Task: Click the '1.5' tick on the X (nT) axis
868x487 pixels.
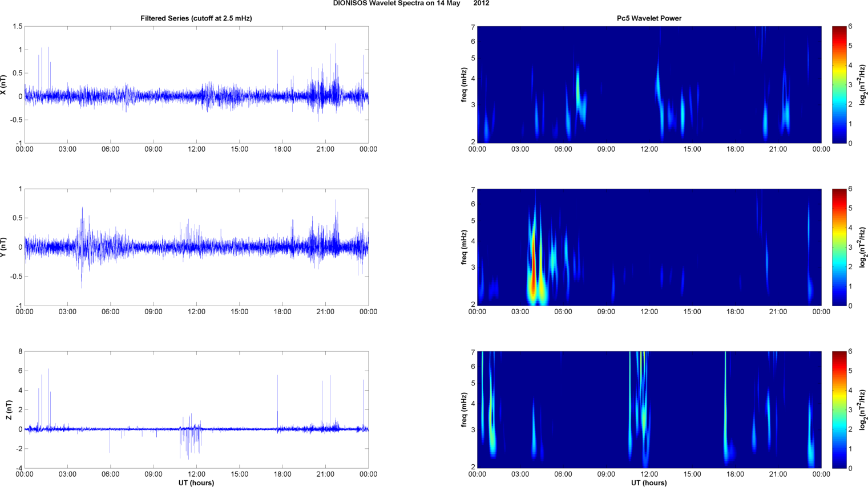Action: (x=17, y=27)
